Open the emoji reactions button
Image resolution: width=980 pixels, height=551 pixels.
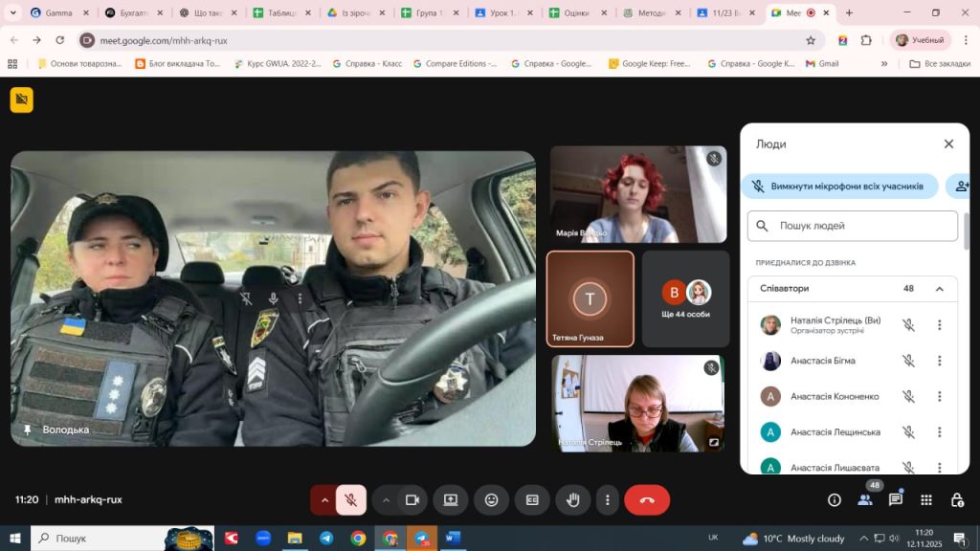pyautogui.click(x=491, y=499)
